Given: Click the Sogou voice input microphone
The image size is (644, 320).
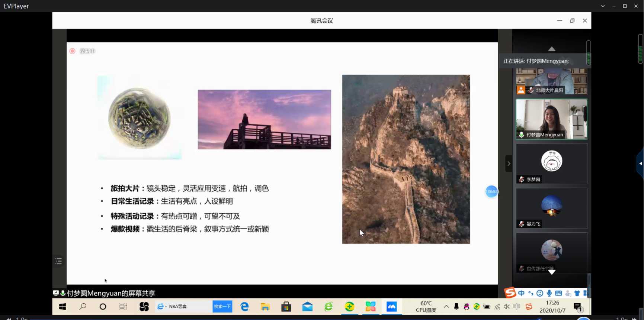Looking at the screenshot, I should pyautogui.click(x=549, y=293).
